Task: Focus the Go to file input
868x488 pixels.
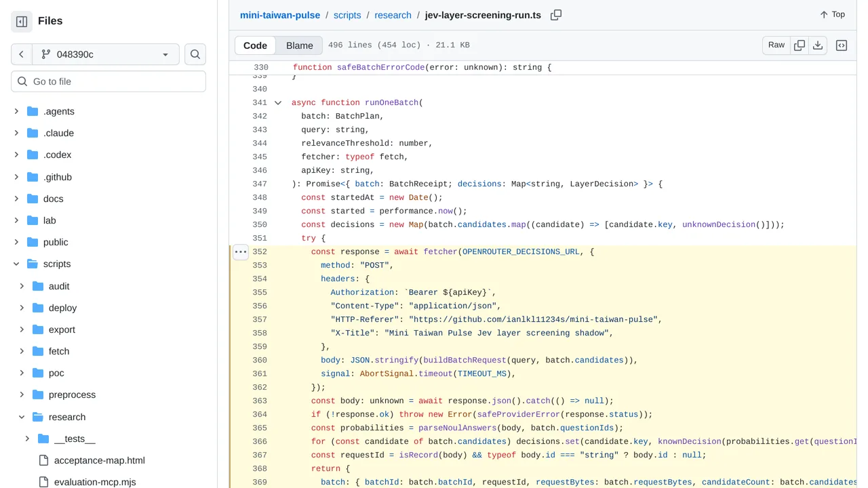Action: click(x=108, y=81)
